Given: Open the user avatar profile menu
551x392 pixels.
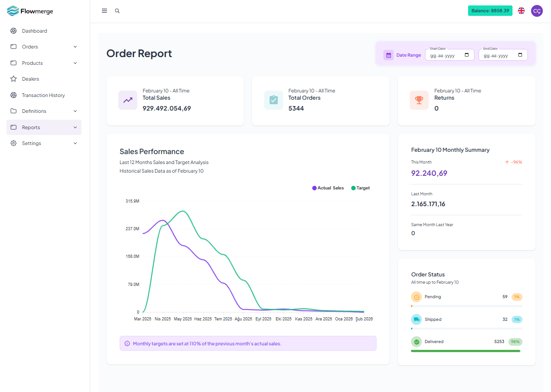Looking at the screenshot, I should (x=536, y=11).
